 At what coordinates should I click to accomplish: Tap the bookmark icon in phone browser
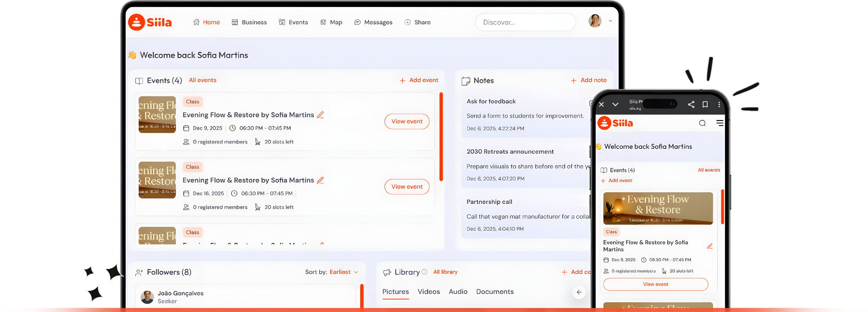[x=705, y=104]
